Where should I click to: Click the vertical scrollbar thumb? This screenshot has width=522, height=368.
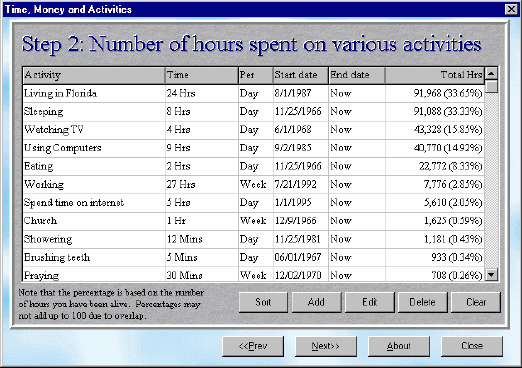491,86
